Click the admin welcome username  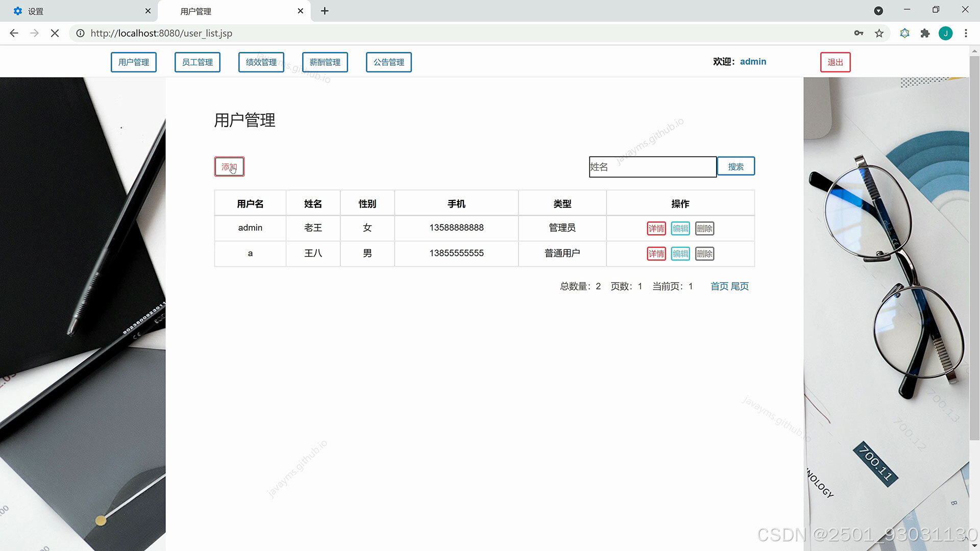pyautogui.click(x=753, y=62)
